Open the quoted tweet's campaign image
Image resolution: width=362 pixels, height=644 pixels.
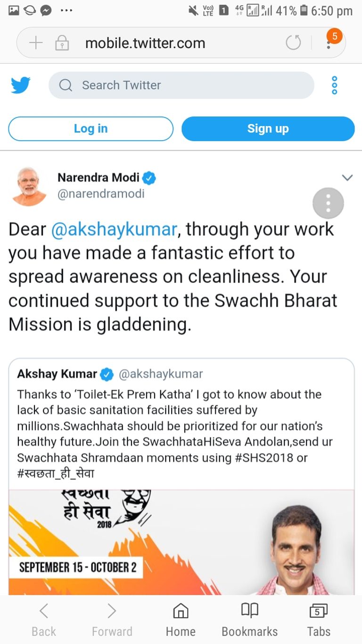pyautogui.click(x=181, y=542)
